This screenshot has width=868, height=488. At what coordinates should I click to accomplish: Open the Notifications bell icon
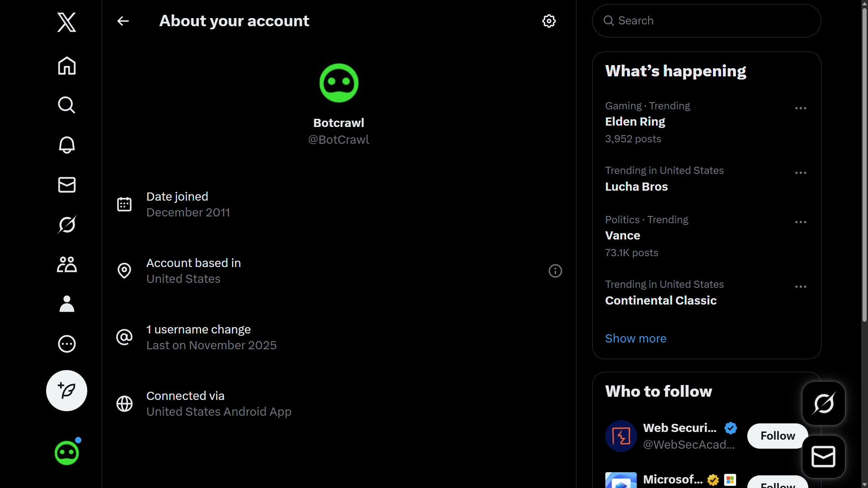tap(66, 145)
